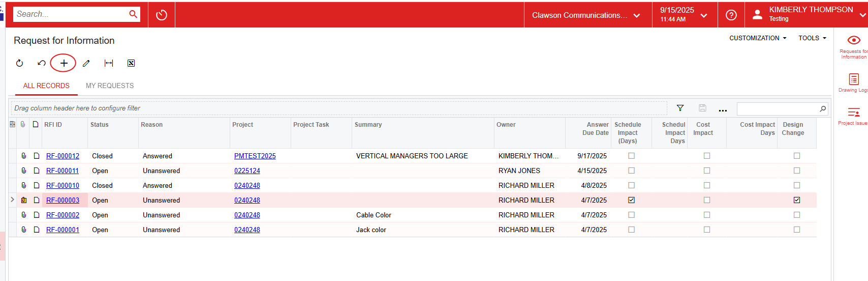Uncheck Schedule Impact for RF-000003

click(631, 200)
